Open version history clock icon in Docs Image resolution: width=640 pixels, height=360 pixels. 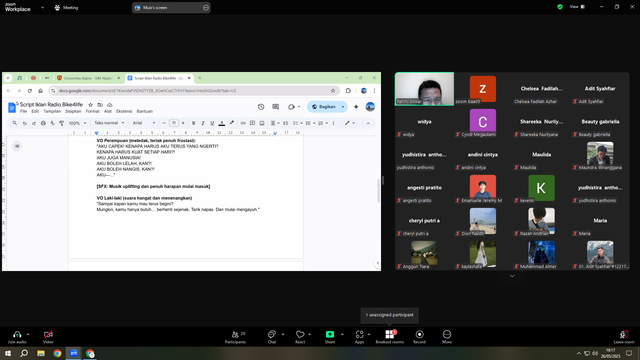(x=261, y=107)
